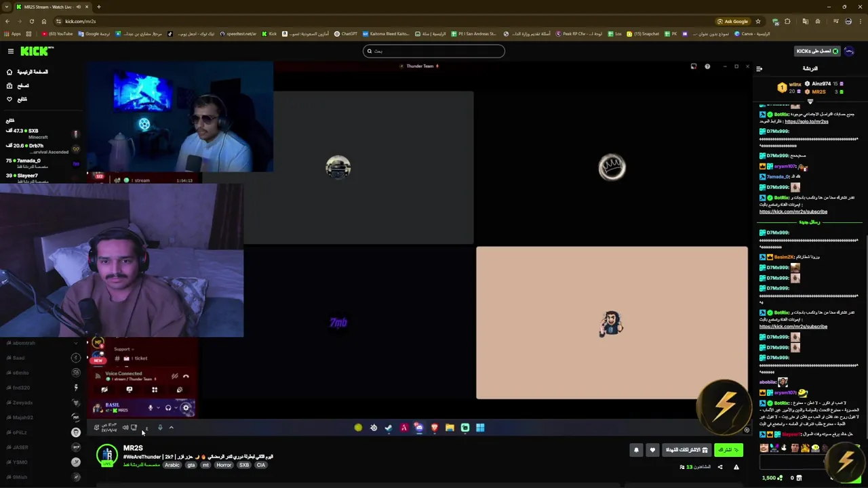Toggle the notification bell button

[636, 450]
